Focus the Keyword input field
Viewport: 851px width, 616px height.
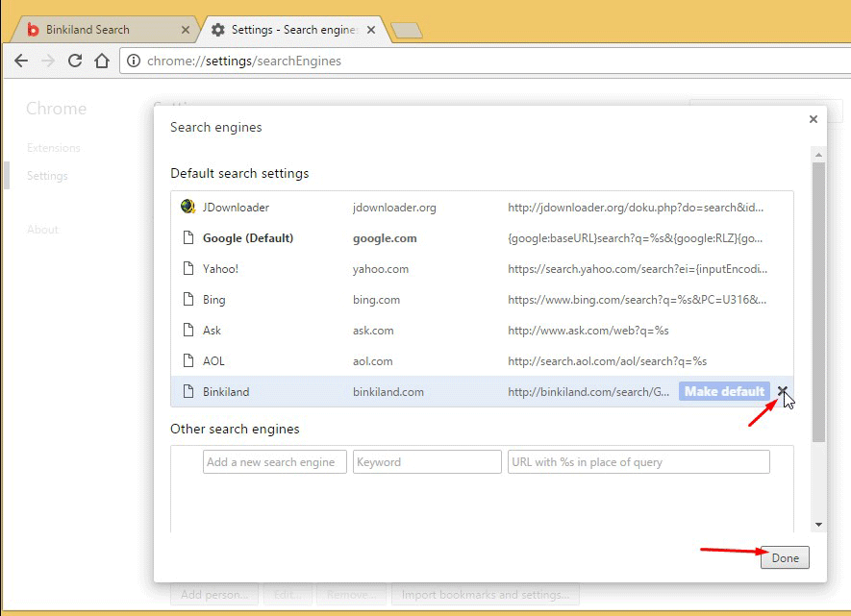pos(427,462)
